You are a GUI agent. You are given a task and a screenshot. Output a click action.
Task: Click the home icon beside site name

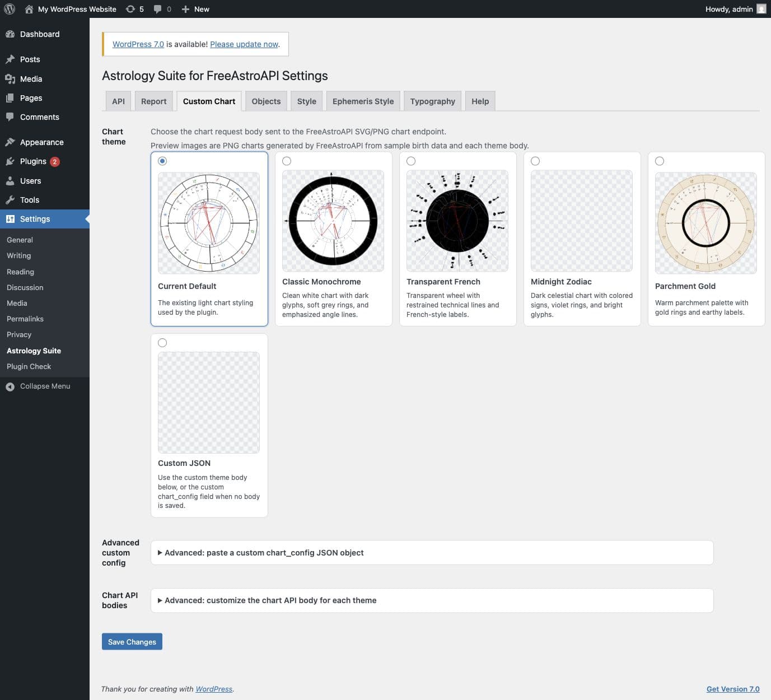[x=29, y=9]
